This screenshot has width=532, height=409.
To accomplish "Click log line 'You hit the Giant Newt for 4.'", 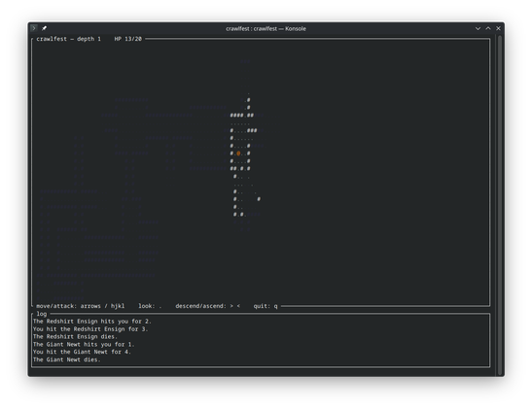I will [82, 352].
